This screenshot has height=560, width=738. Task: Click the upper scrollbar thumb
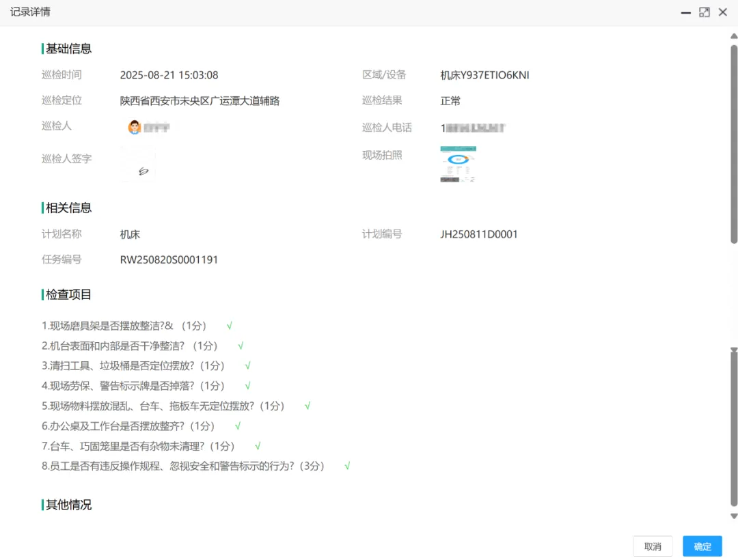click(734, 144)
